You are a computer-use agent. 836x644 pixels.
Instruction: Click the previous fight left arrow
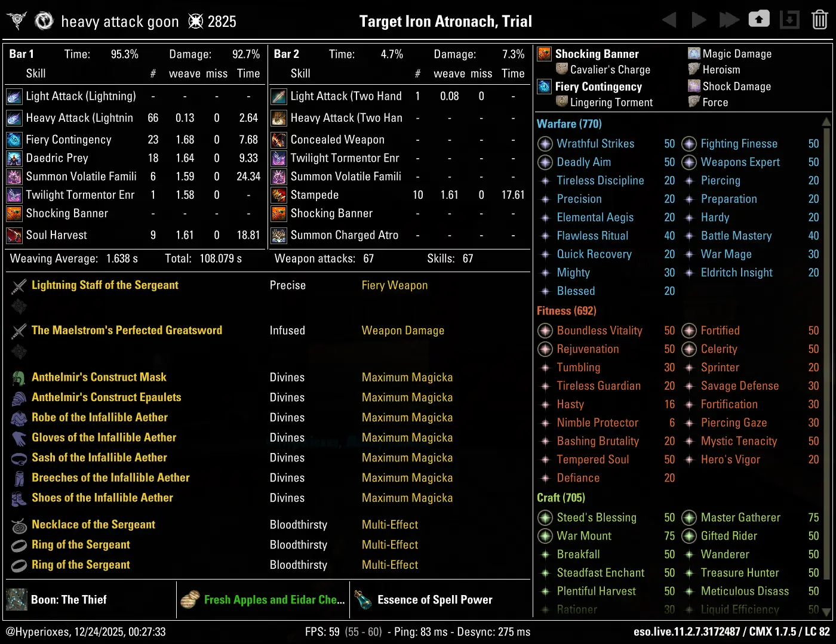[669, 20]
